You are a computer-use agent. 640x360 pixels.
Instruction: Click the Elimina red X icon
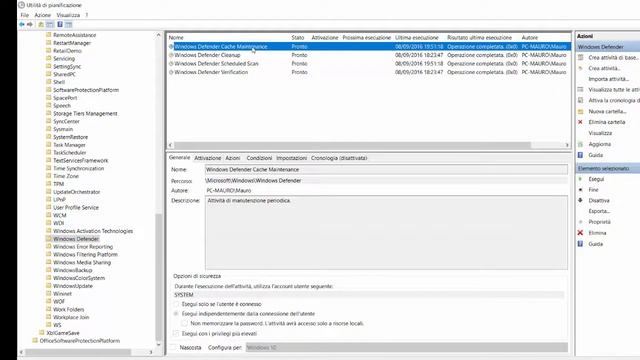pos(580,233)
